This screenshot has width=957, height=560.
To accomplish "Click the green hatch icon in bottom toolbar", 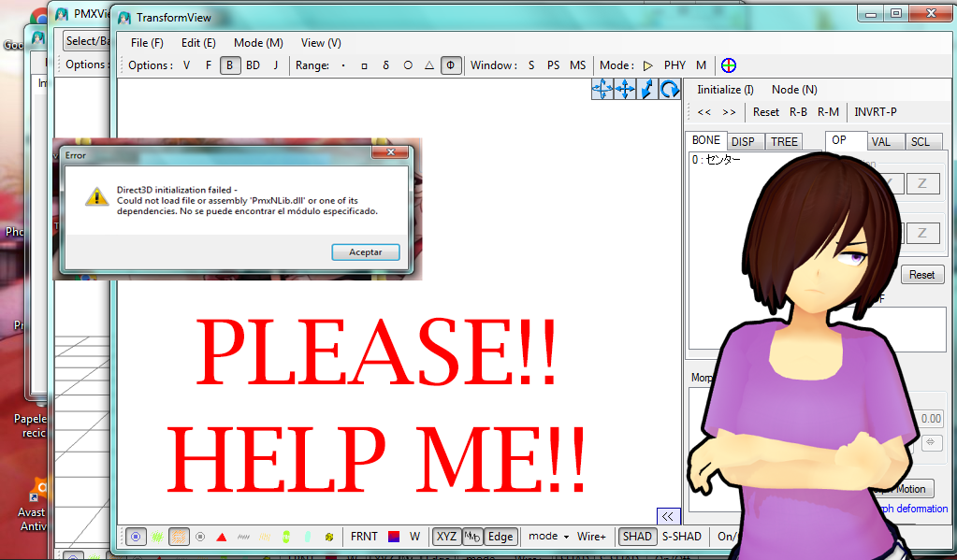I will coord(157,537).
